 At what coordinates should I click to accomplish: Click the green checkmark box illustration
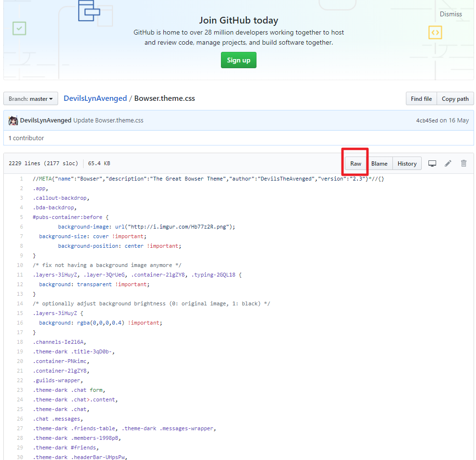coord(19,28)
